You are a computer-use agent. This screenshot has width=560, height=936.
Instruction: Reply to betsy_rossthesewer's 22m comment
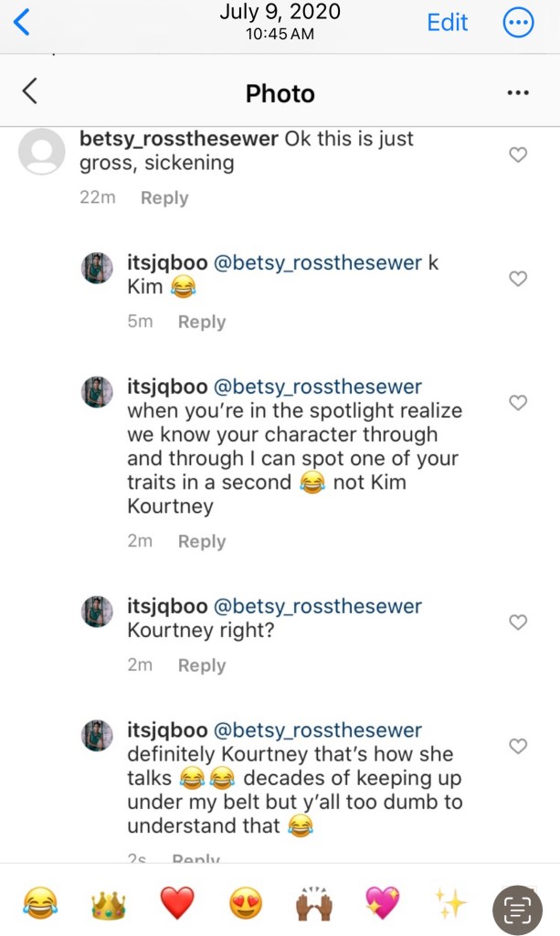pyautogui.click(x=164, y=197)
